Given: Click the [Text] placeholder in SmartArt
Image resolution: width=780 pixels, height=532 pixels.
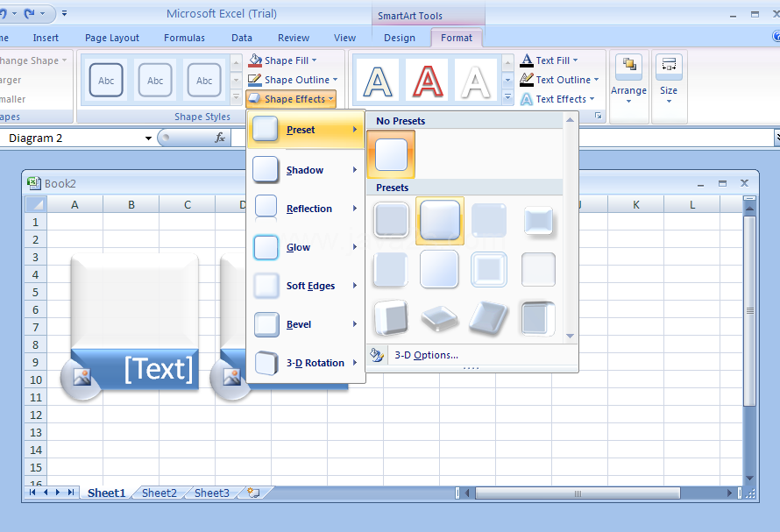Looking at the screenshot, I should (159, 369).
